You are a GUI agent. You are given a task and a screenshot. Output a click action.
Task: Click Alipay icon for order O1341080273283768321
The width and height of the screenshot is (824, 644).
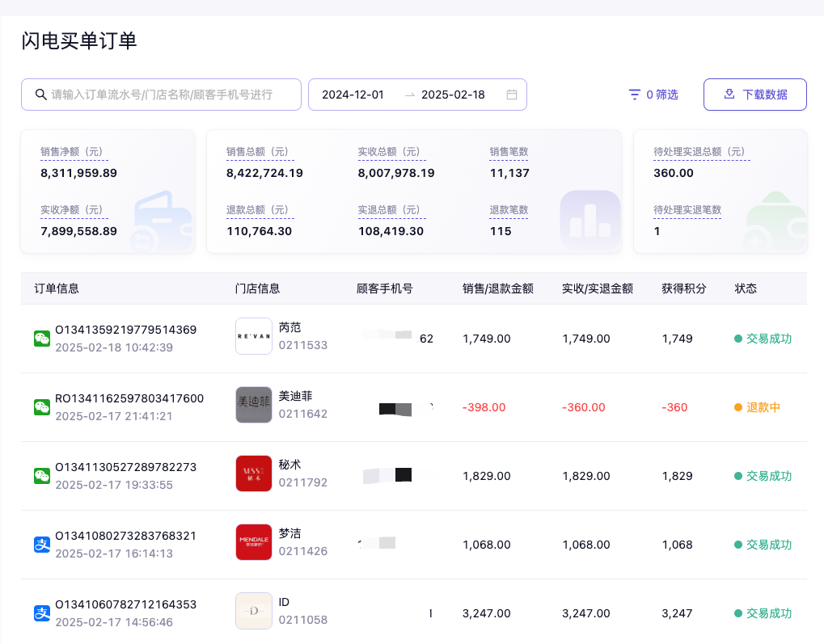click(x=42, y=545)
